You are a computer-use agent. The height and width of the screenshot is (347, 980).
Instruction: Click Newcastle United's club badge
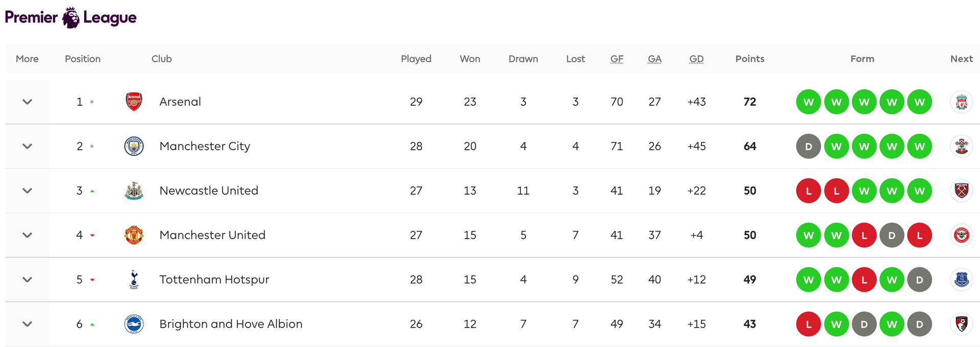click(134, 191)
